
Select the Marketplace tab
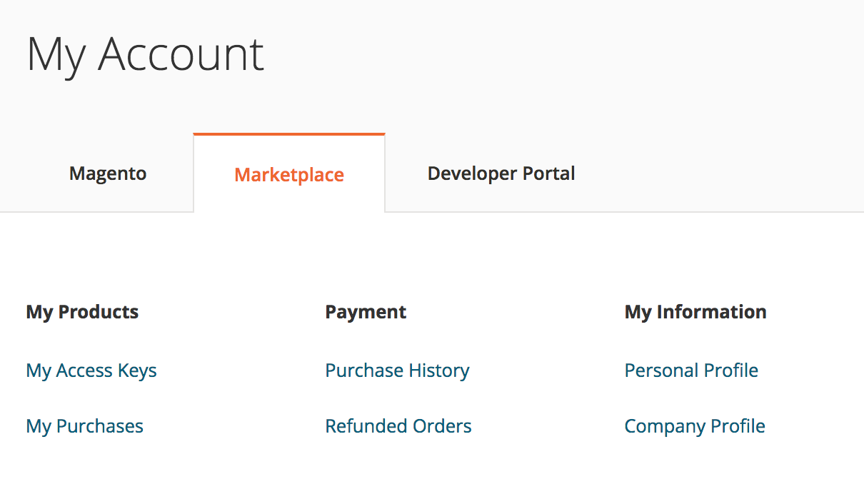click(288, 174)
